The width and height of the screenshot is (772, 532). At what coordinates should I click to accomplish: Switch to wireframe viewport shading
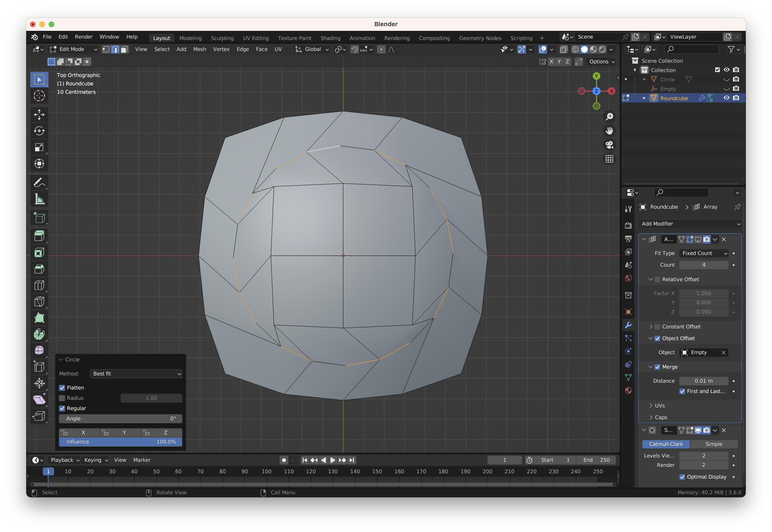pos(575,49)
